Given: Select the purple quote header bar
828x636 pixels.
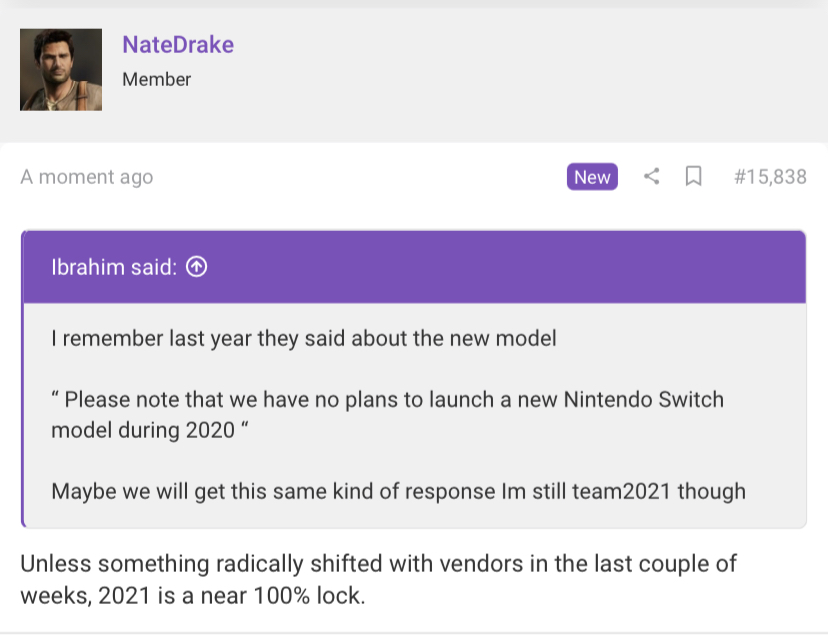Looking at the screenshot, I should [x=415, y=267].
